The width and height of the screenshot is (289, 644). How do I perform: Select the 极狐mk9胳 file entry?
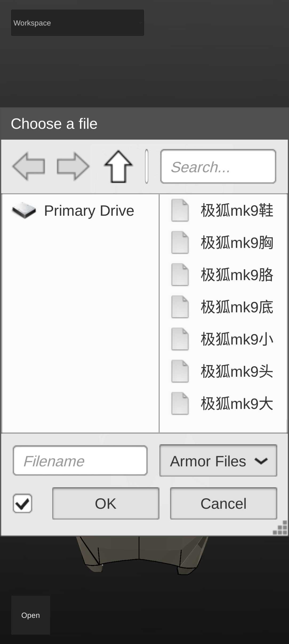pyautogui.click(x=237, y=275)
